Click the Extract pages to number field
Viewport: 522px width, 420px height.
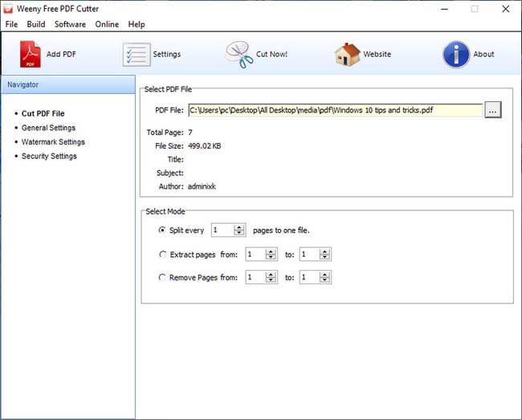pyautogui.click(x=310, y=255)
